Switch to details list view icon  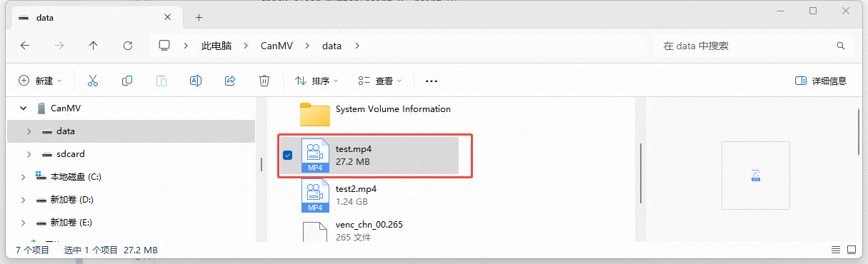point(836,250)
